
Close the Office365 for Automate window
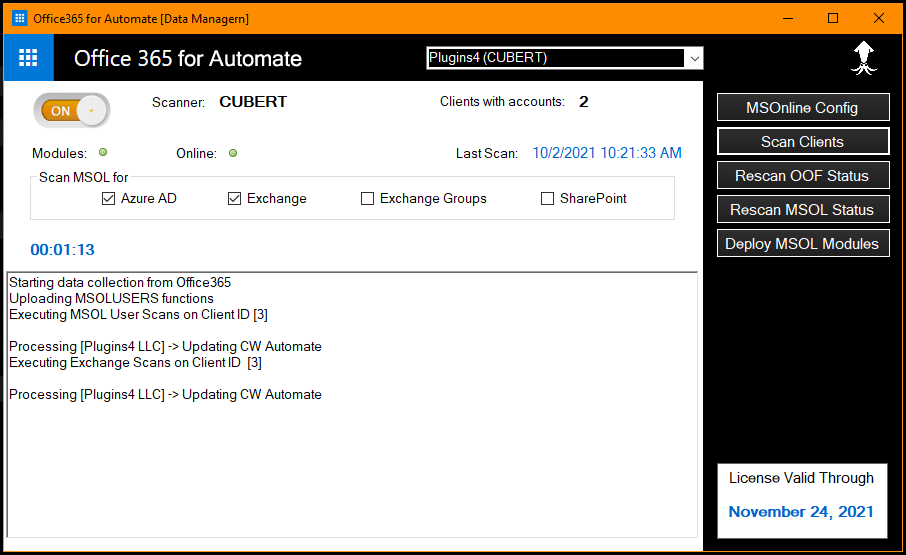pos(878,18)
